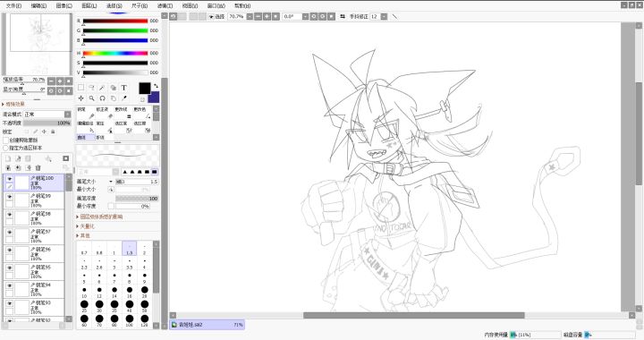The width and height of the screenshot is (644, 340).
Task: Open the 窗口(W) menu
Action: pyautogui.click(x=216, y=5)
